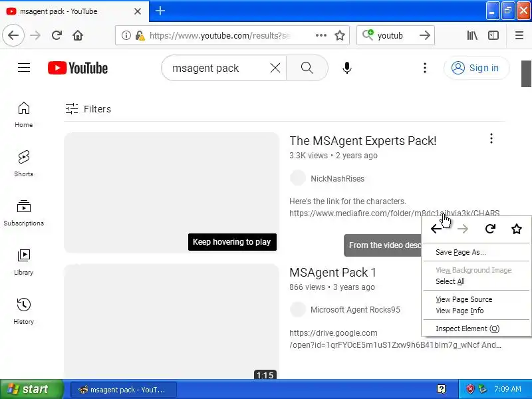This screenshot has height=399, width=532.
Task: Run YouTube search with magnifier button
Action: click(x=307, y=68)
